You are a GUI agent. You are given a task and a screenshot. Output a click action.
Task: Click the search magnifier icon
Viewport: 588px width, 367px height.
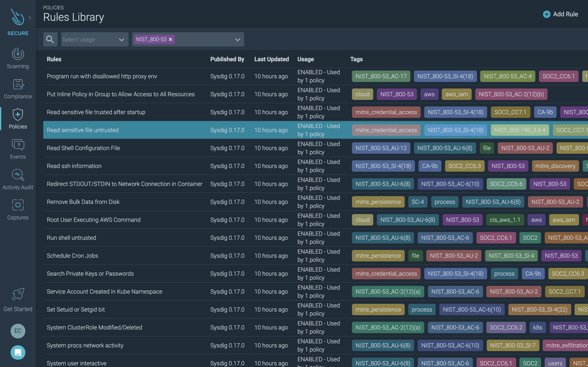pos(50,39)
